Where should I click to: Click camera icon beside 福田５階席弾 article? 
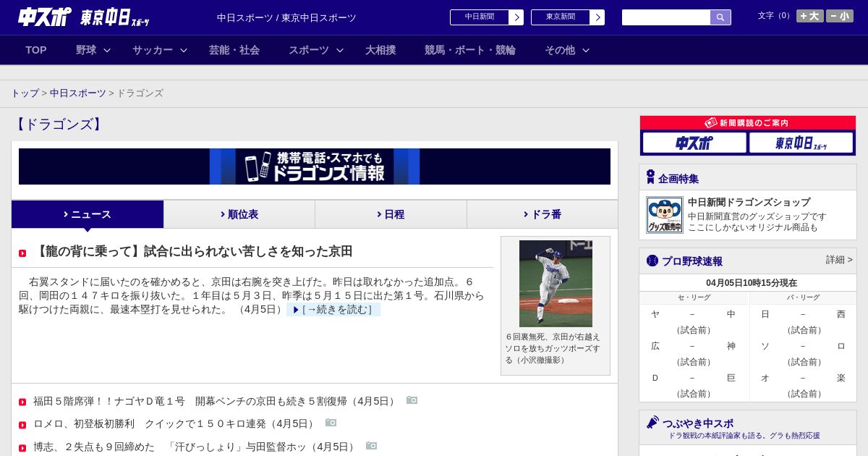tap(412, 400)
